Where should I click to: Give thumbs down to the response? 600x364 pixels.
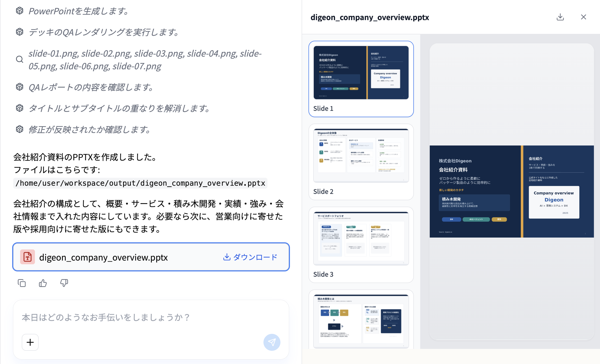pos(64,283)
